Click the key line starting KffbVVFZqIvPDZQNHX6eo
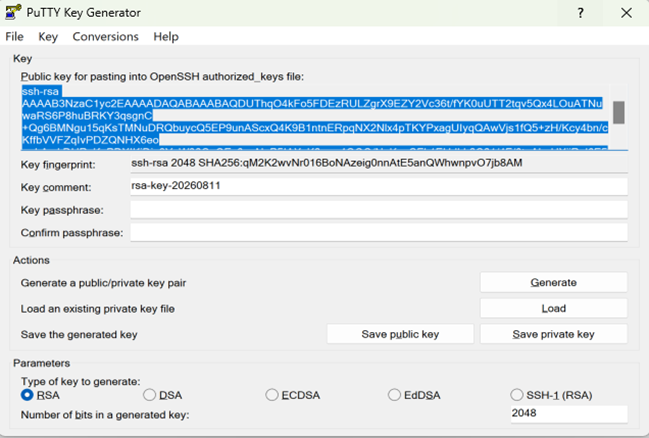This screenshot has width=649, height=438. [x=90, y=140]
